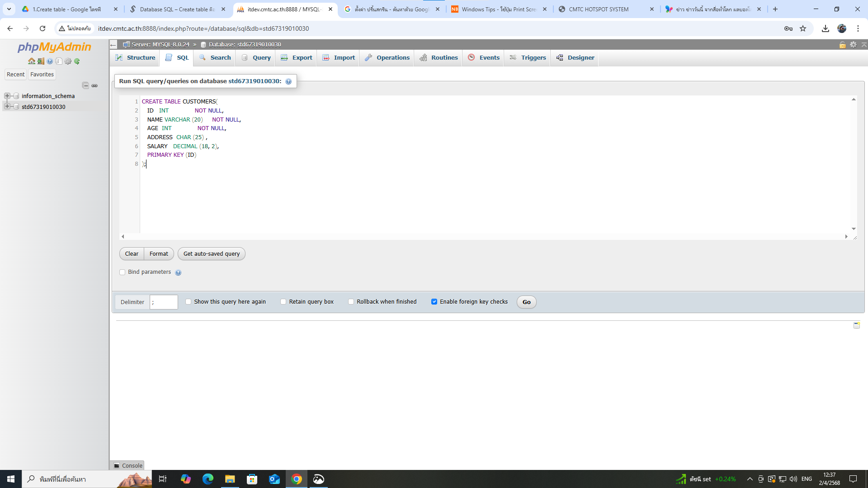Uncheck Enable foreign key checks
Viewport: 868px width, 488px height.
tap(434, 302)
